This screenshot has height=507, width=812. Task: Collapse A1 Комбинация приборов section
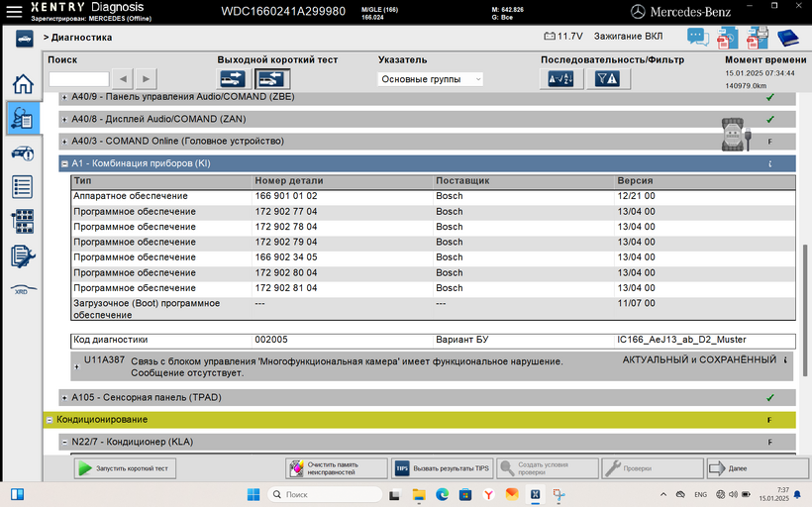pos(64,163)
